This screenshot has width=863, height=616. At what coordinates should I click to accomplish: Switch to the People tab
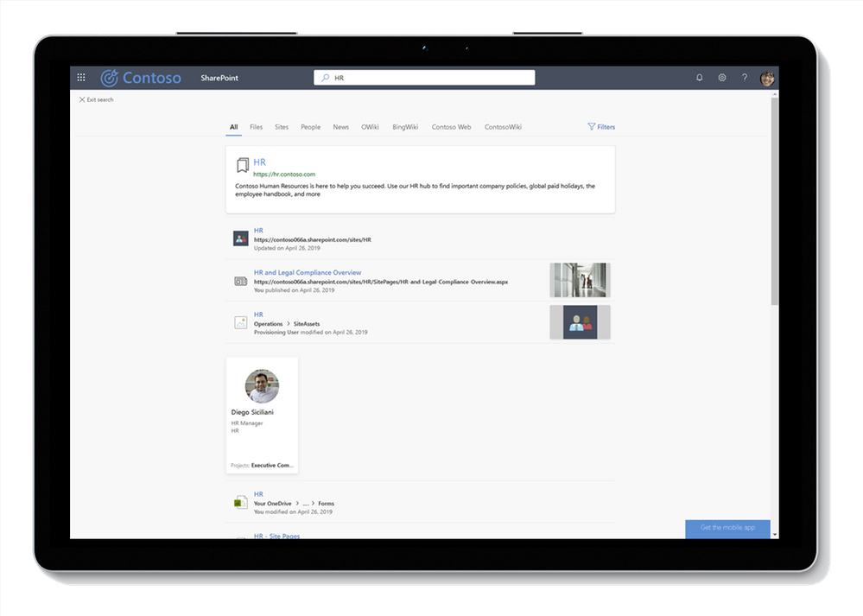pos(310,127)
